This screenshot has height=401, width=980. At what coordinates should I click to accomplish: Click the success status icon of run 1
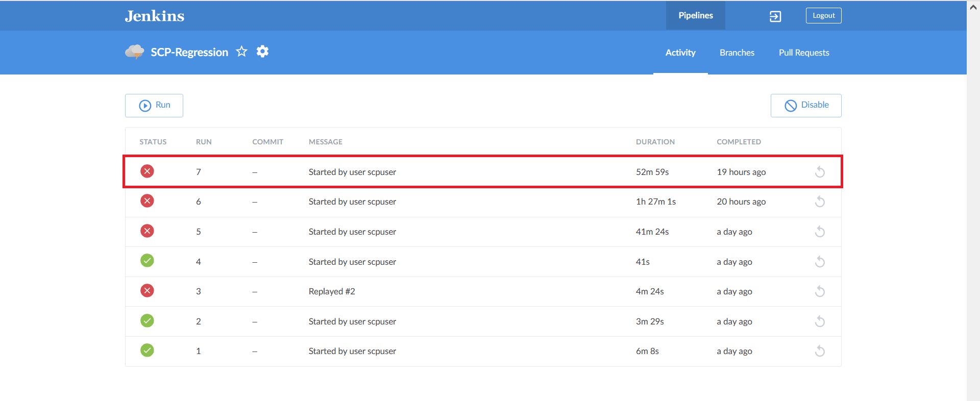(x=147, y=350)
